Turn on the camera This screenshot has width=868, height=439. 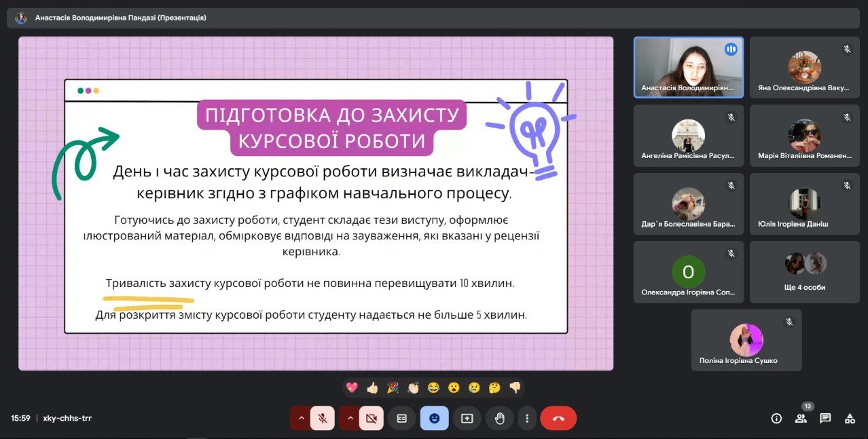[371, 419]
